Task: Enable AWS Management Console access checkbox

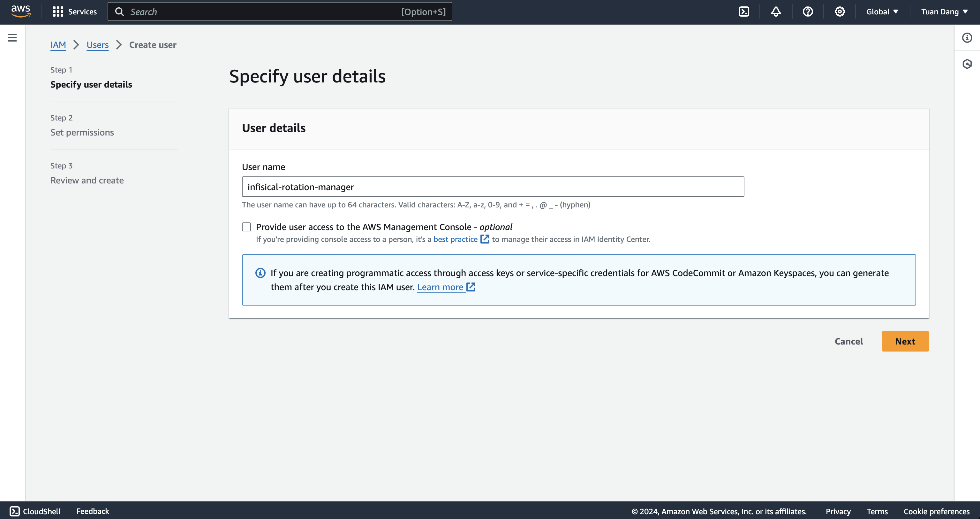Action: point(246,227)
